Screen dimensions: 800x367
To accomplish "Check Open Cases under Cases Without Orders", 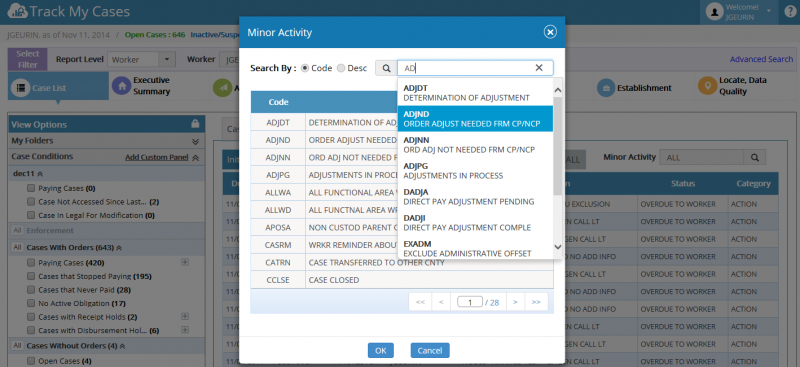I will coord(31,361).
